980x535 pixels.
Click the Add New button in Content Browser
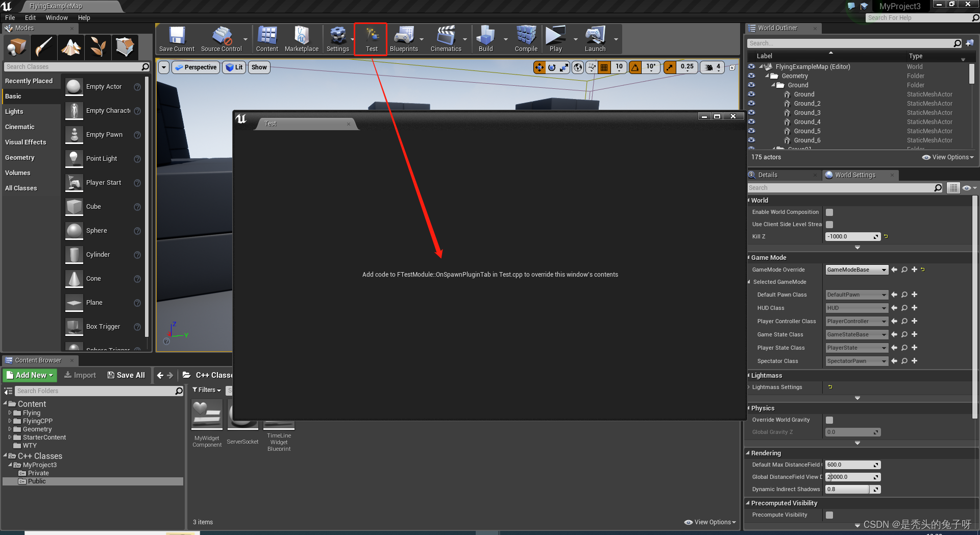tap(29, 375)
